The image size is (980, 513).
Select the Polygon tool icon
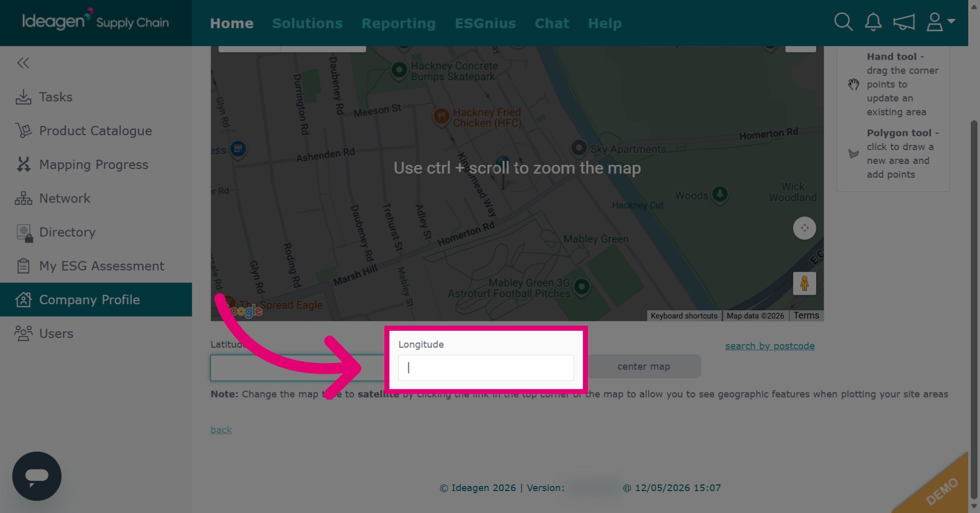[x=853, y=154]
